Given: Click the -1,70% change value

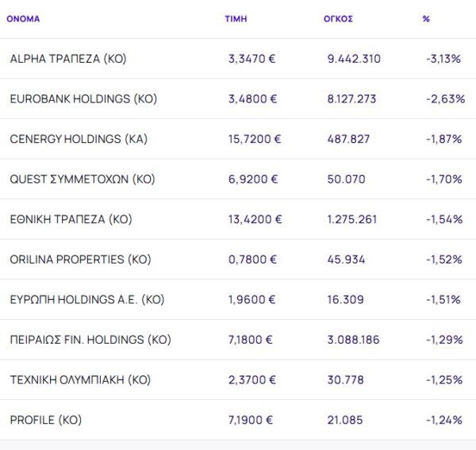Looking at the screenshot, I should 443,179.
